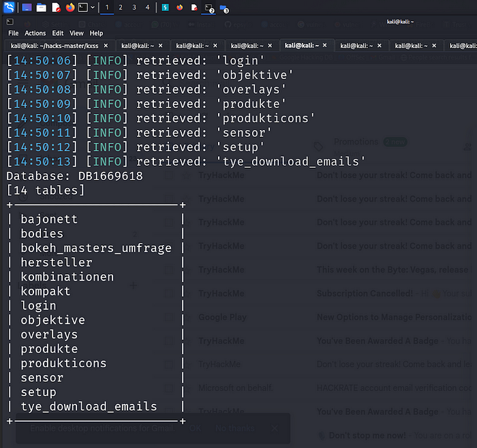Image resolution: width=477 pixels, height=448 pixels.
Task: Close the ~/hacks-master/kxss tab
Action: (106, 46)
